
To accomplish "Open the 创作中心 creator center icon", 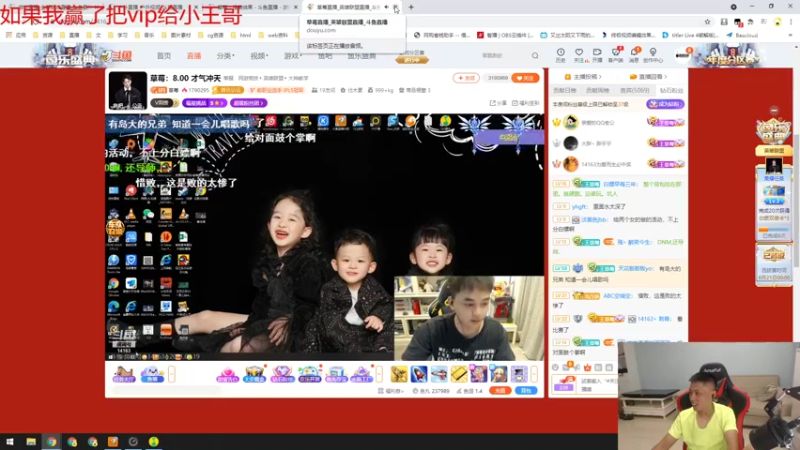I will (x=653, y=55).
